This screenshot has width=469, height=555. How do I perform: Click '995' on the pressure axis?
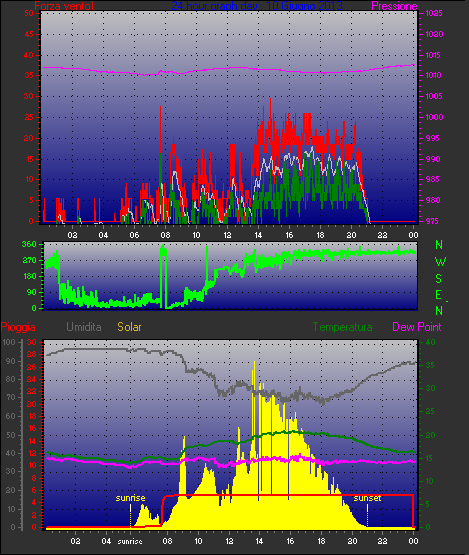point(433,138)
